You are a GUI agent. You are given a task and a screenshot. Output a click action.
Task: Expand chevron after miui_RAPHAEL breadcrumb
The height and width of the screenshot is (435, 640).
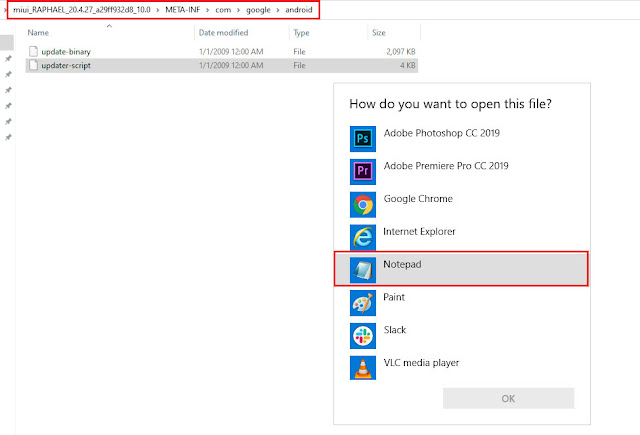158,10
